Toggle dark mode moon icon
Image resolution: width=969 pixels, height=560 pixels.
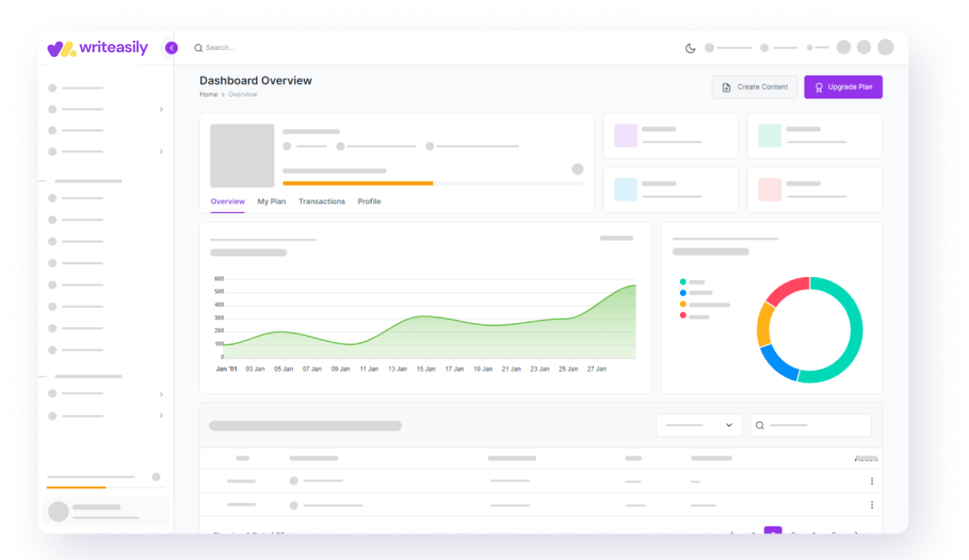690,48
